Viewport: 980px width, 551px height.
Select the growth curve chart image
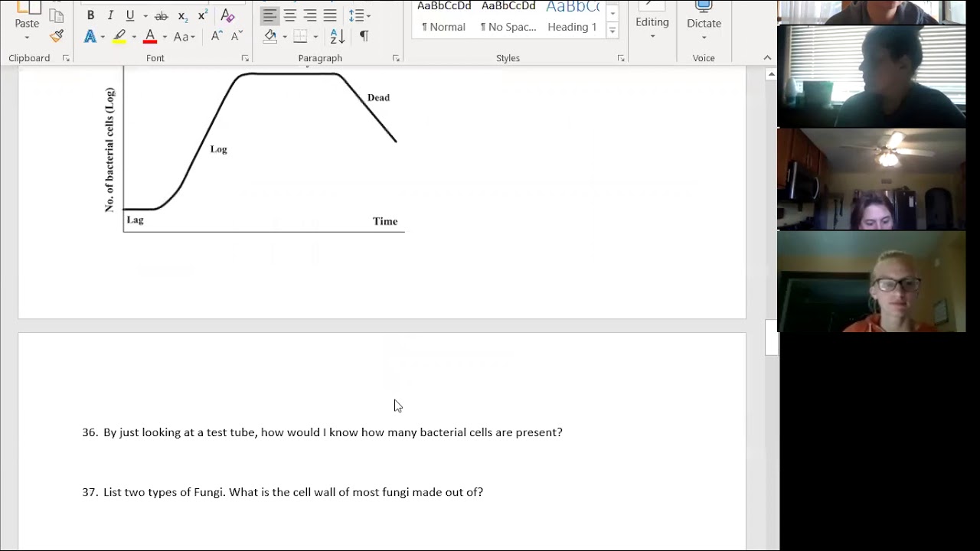[x=255, y=149]
